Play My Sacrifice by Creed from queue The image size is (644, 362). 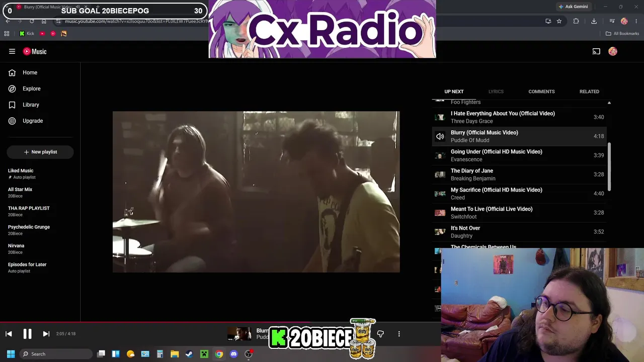519,194
